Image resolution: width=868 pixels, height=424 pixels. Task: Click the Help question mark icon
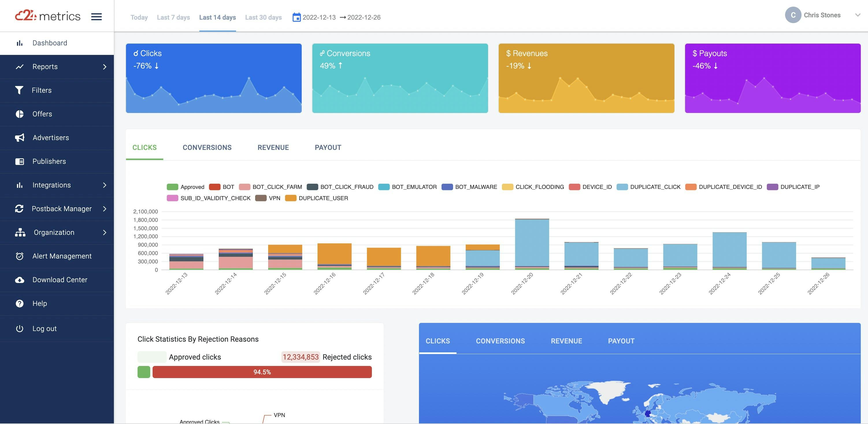(x=20, y=304)
